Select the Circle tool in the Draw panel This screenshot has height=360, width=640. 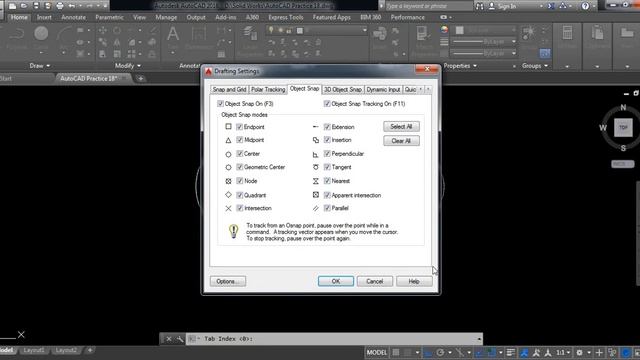[x=41, y=33]
